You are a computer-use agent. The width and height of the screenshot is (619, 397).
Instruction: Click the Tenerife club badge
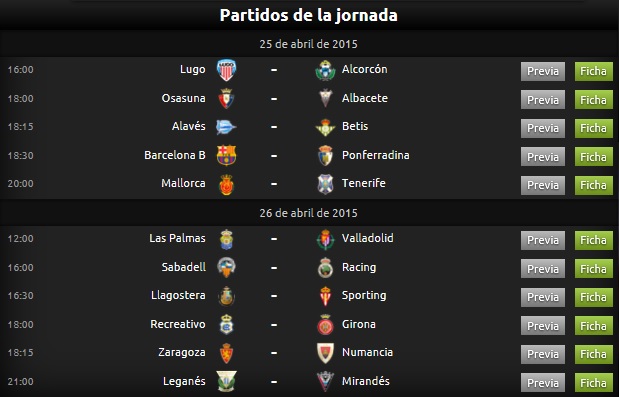pyautogui.click(x=325, y=184)
